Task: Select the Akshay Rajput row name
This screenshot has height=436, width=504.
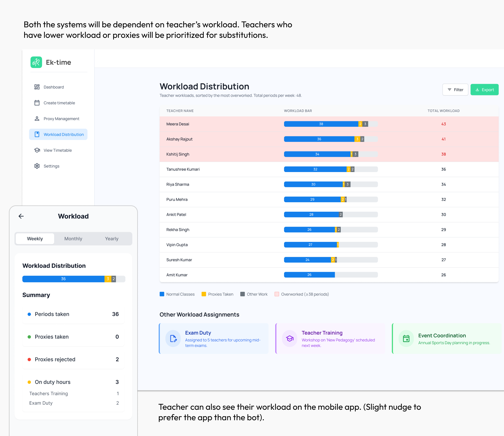Action: (x=179, y=139)
